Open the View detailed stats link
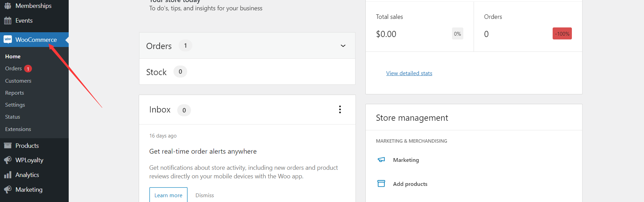Screen dimensions: 644x202 (x=409, y=73)
